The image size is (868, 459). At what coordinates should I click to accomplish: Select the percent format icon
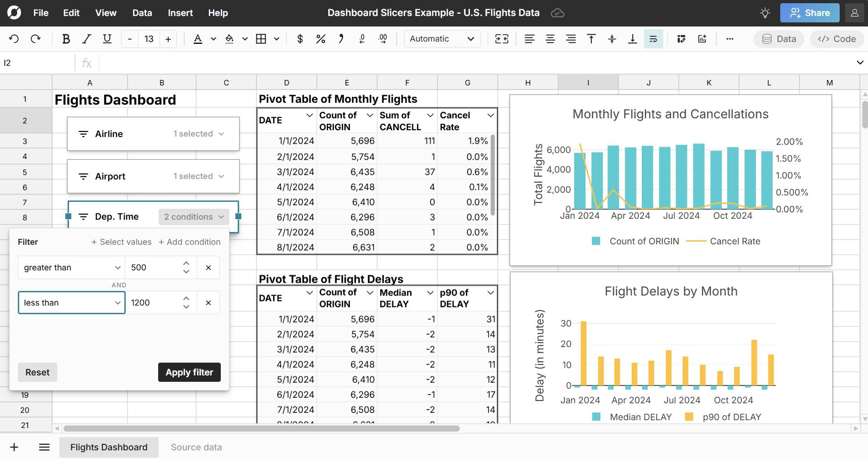click(x=320, y=39)
